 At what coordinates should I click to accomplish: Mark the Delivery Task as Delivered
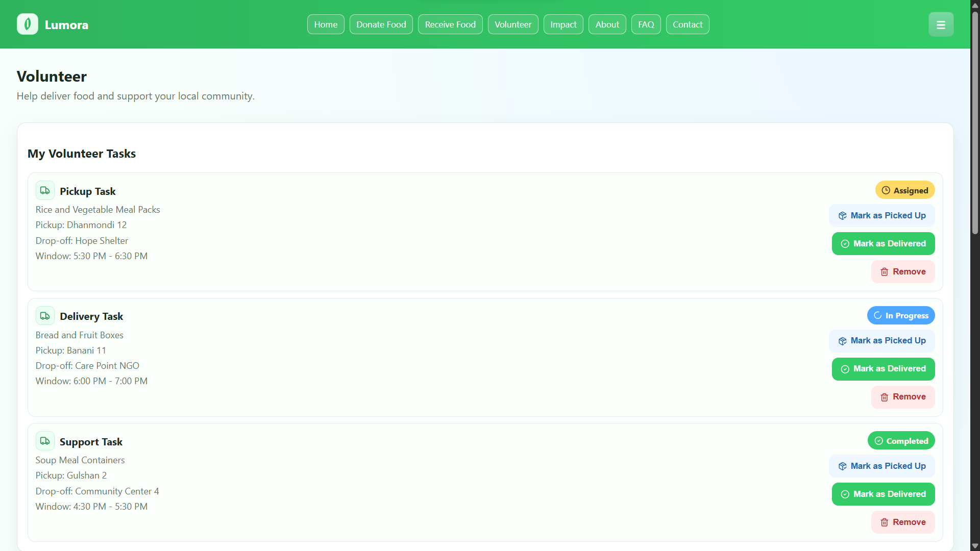(883, 368)
